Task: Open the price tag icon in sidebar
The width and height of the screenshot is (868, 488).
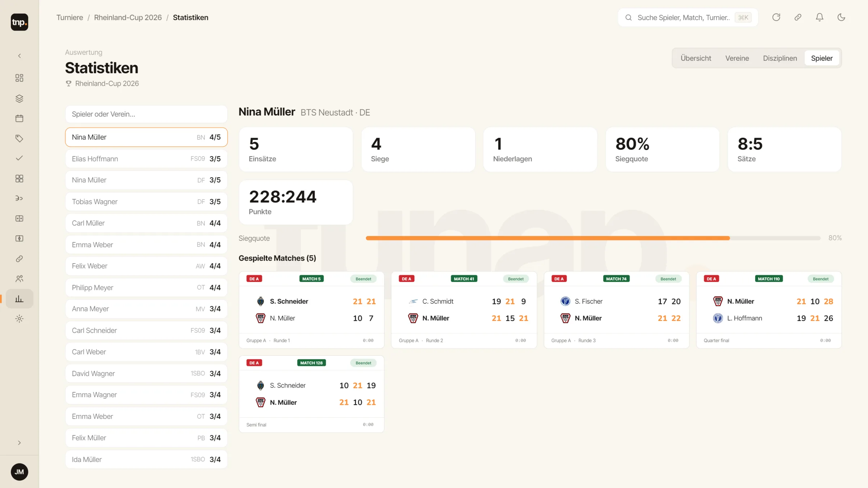Action: pyautogui.click(x=20, y=138)
